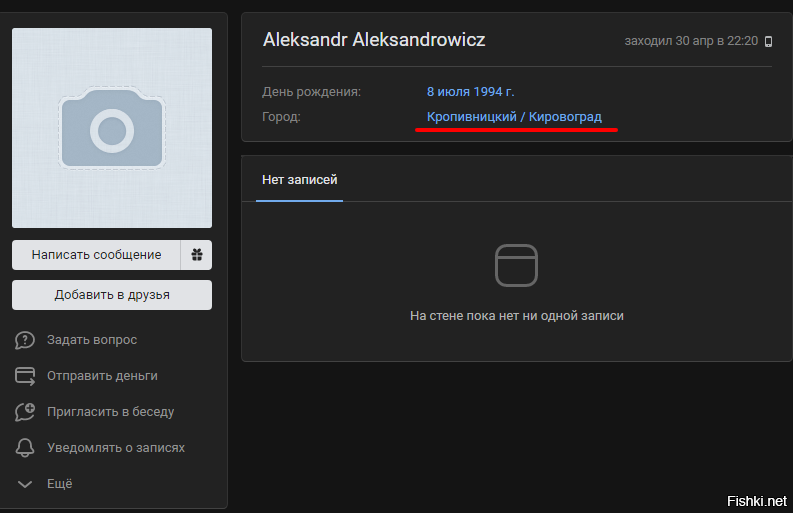Open the Ещё more actions menu label
Screen dimensions: 793x513
click(60, 484)
